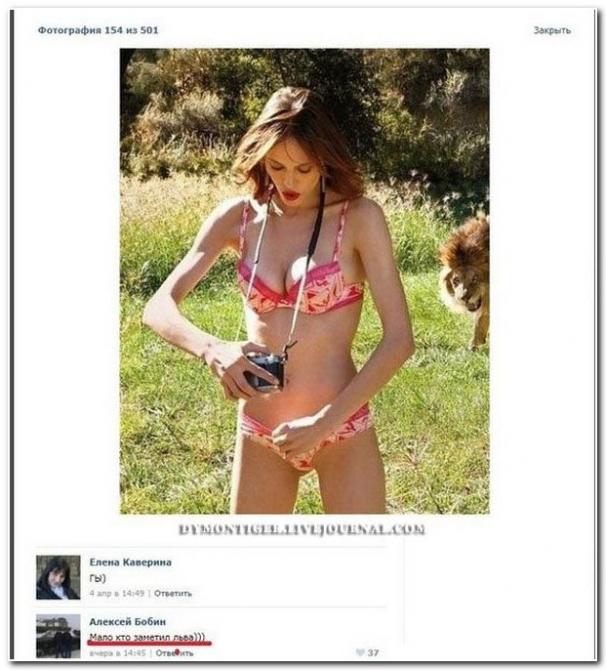The image size is (606, 670).
Task: Click the livejournal.com watermark text
Action: 302,529
